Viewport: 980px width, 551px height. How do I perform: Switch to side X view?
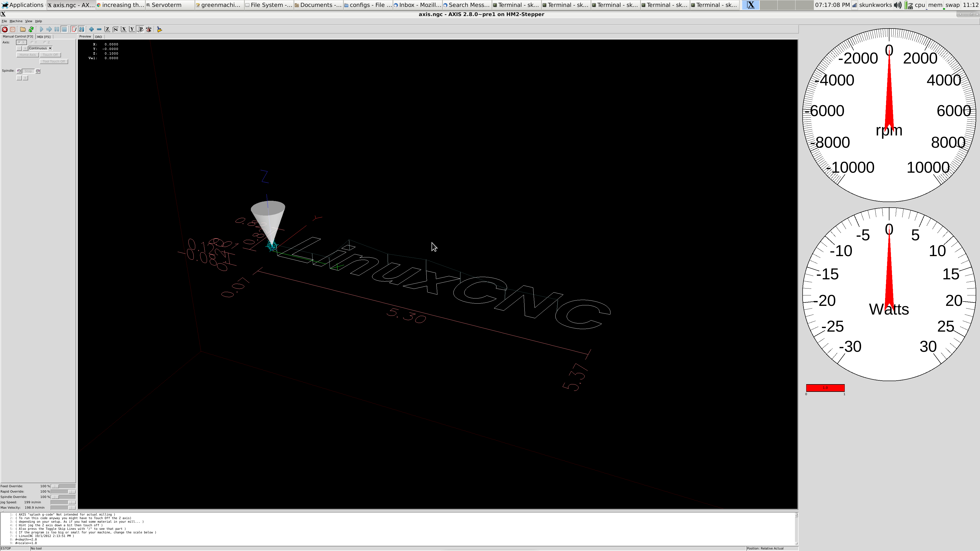(124, 29)
